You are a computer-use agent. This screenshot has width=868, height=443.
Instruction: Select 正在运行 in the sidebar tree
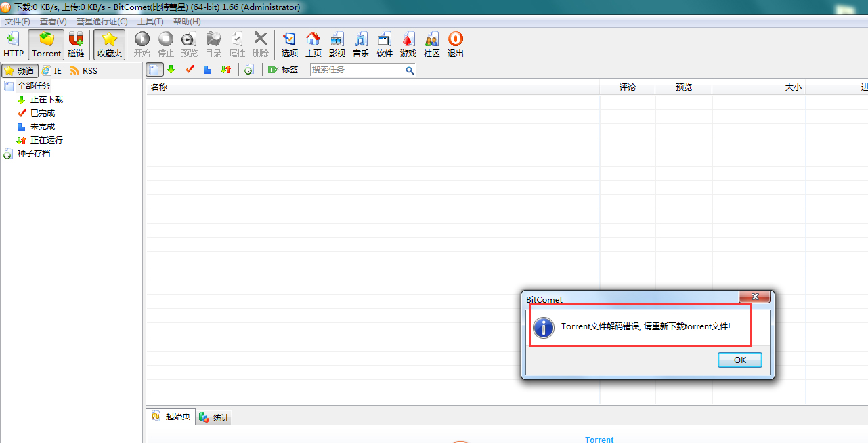point(47,140)
